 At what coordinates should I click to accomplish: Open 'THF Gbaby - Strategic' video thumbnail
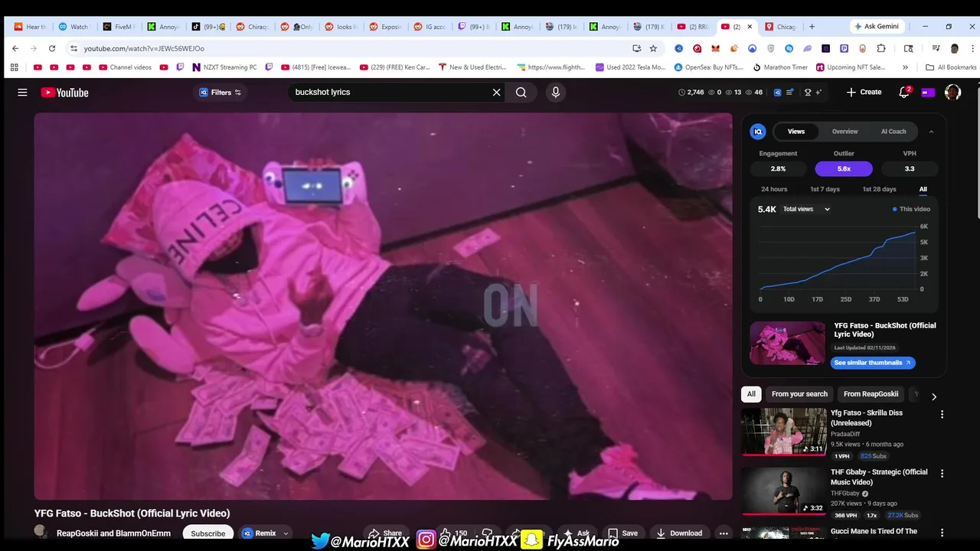coord(784,491)
